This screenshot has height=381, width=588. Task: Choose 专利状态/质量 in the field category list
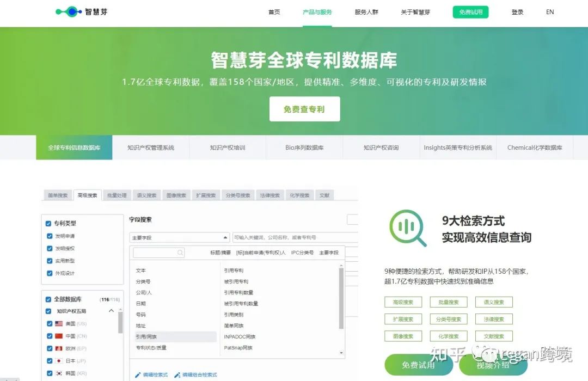click(151, 348)
